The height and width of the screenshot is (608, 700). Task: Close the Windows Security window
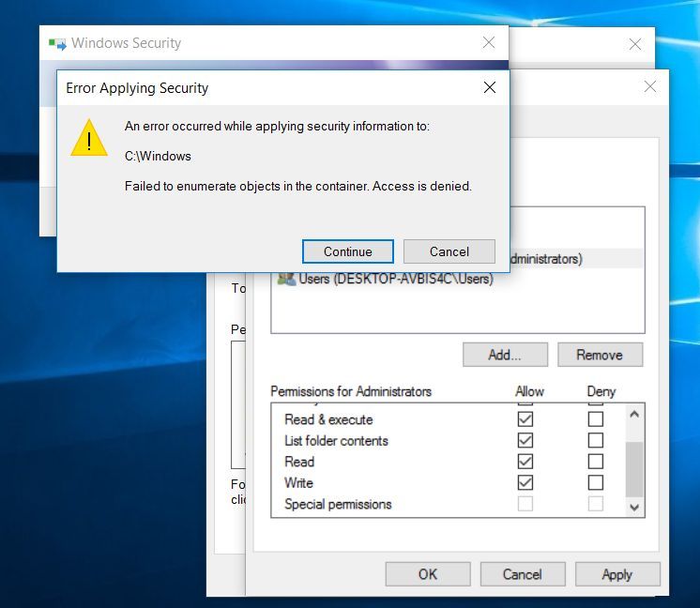[x=489, y=43]
